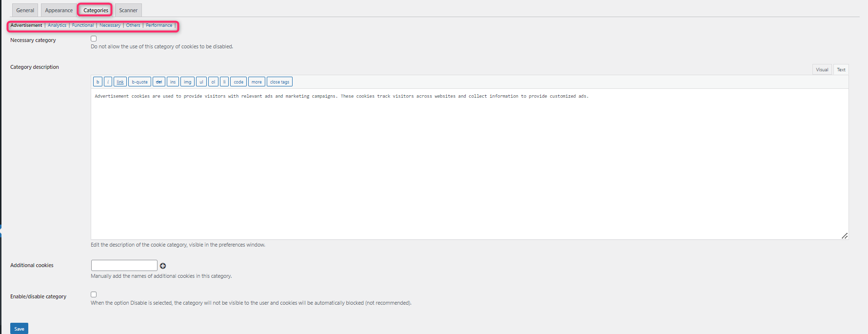
Task: Tick the Necessary category checkbox
Action: [94, 39]
